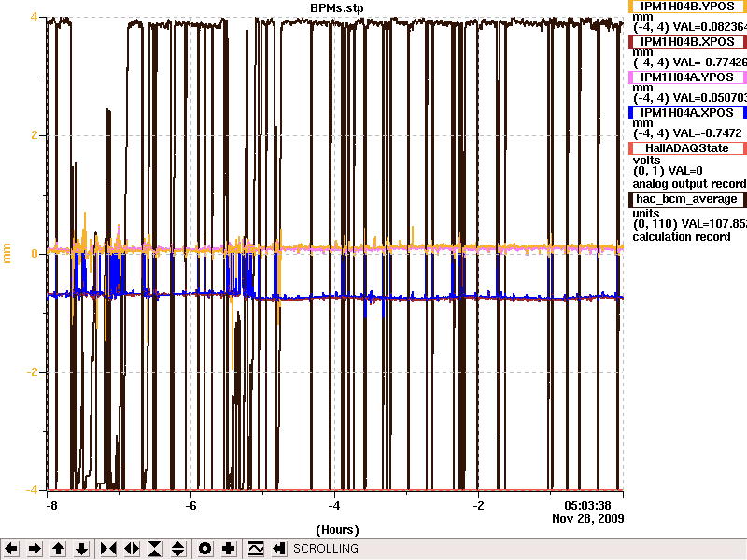Screen dimensions: 747x560
Task: Click the 05:03:38 timestamp label
Action: [587, 506]
